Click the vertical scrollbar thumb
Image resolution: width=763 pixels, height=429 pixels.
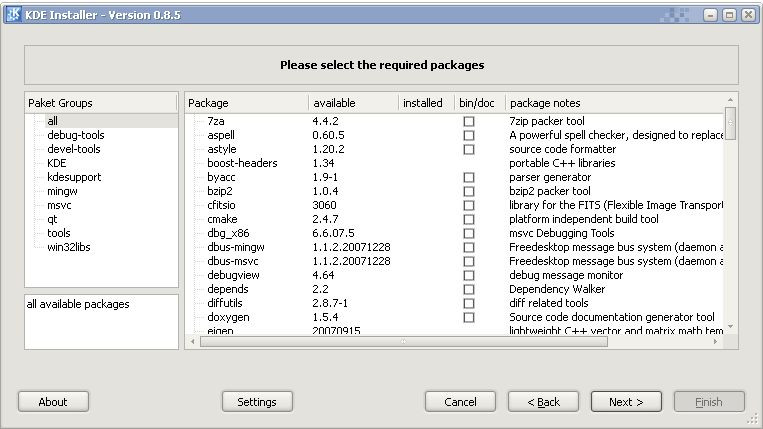click(730, 124)
